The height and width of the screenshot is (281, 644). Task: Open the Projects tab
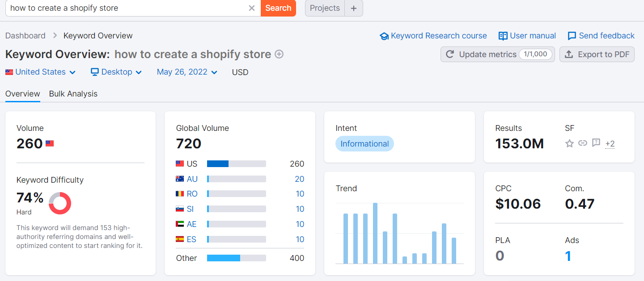(325, 8)
